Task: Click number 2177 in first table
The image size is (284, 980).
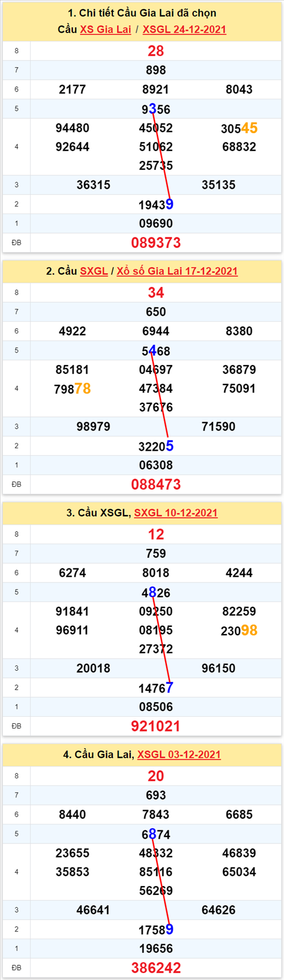Action: 72,90
